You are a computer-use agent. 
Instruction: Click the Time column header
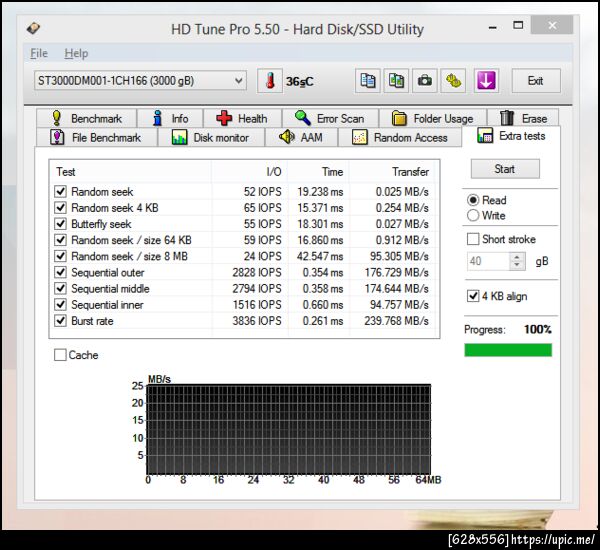318,172
